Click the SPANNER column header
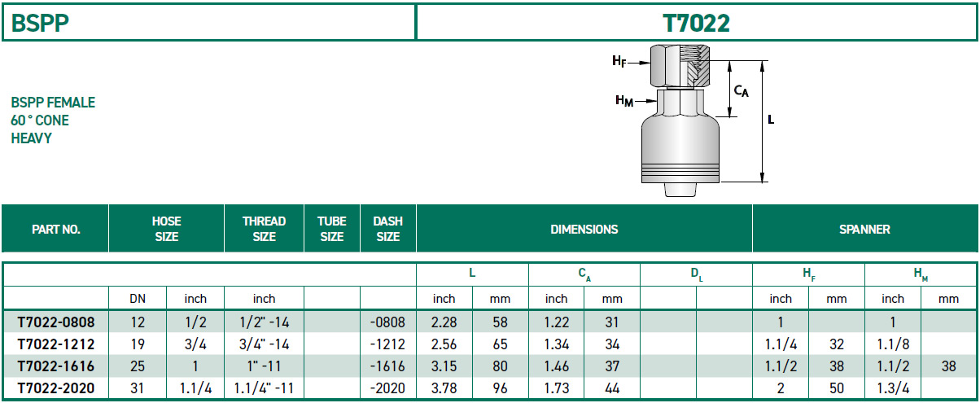The image size is (980, 403). tap(865, 230)
